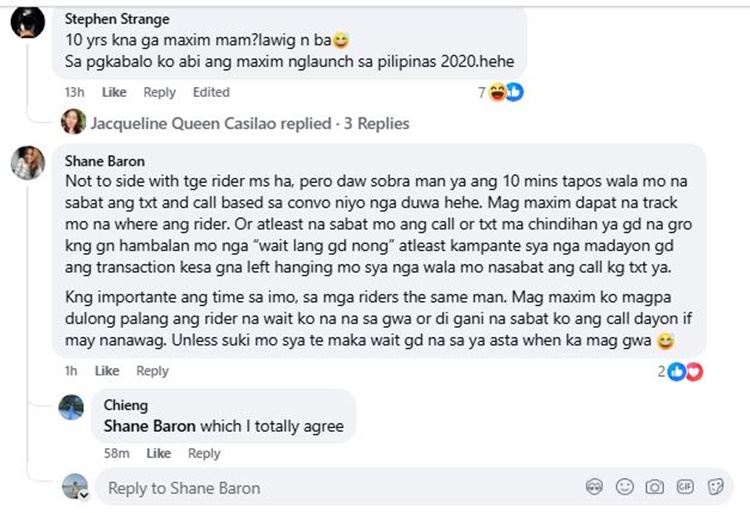Attach a photo using camera icon

coord(655,487)
